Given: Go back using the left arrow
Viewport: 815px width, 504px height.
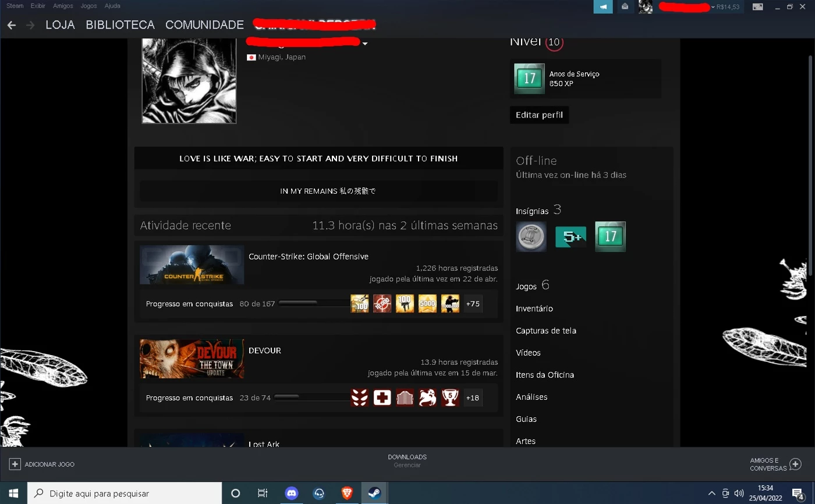Looking at the screenshot, I should pyautogui.click(x=12, y=25).
